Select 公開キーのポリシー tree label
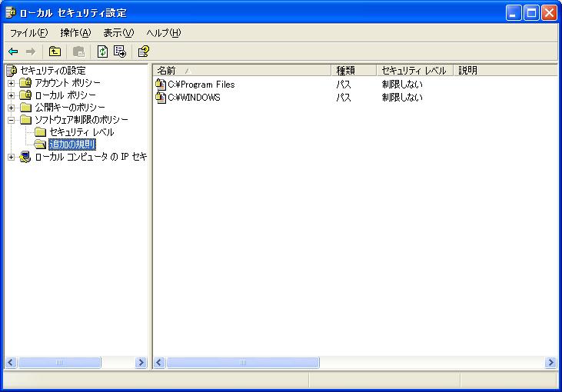562x392 pixels. 70,108
